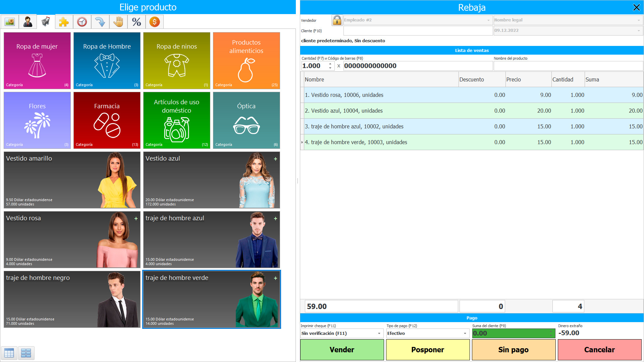Click the lock icon next to Vendedor

[x=337, y=21]
